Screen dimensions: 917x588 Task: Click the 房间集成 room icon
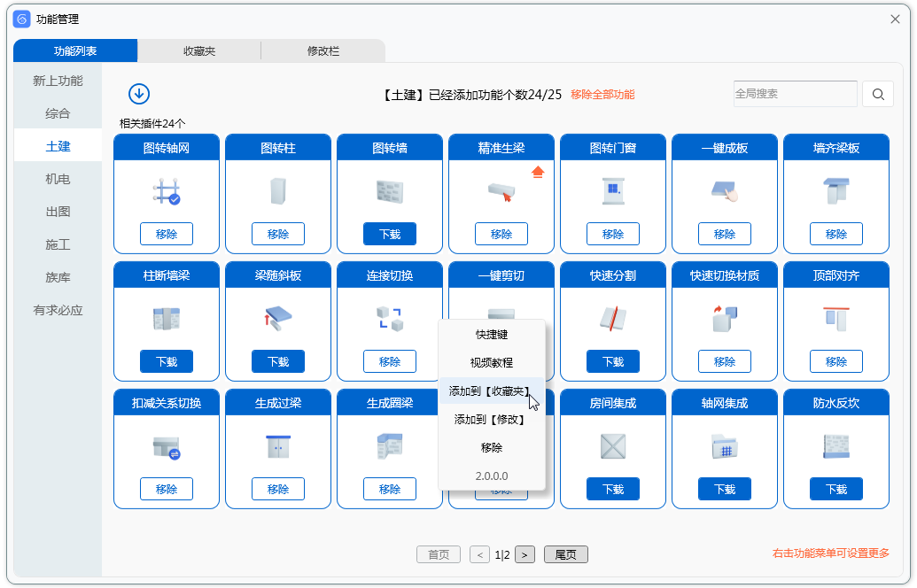click(x=613, y=446)
